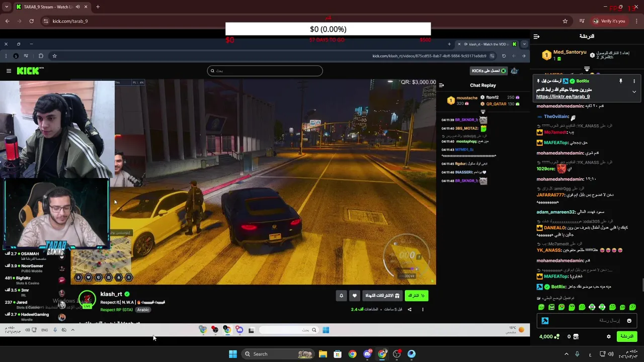Open the Kick shop store icon
Screen dimensions: 644x362
pyautogui.click(x=576, y=336)
